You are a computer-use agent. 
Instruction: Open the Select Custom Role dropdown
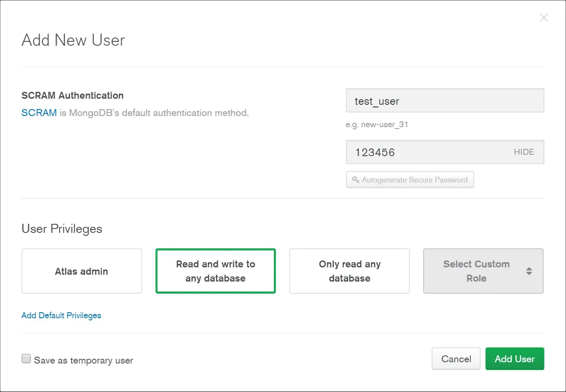pos(476,271)
